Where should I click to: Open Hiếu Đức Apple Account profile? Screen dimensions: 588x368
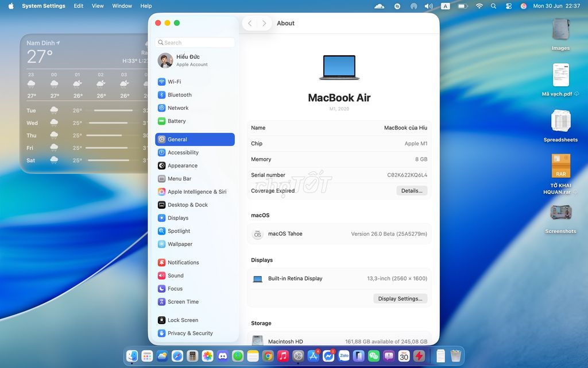(195, 60)
